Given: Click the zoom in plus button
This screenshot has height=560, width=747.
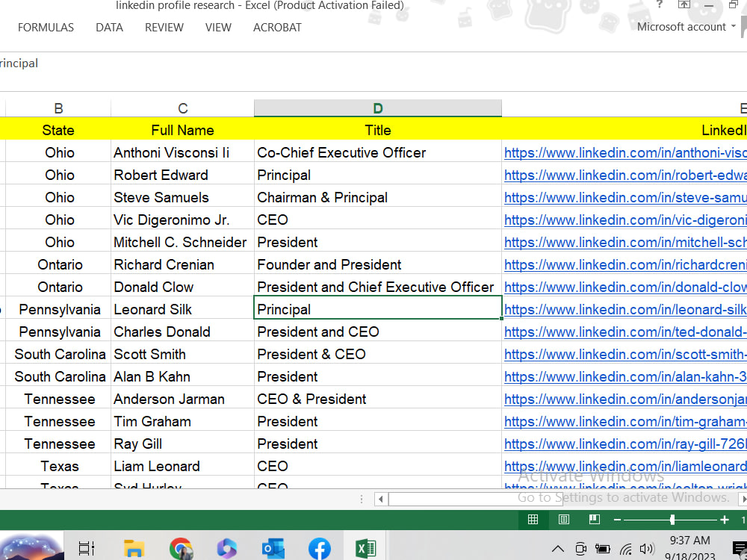Looking at the screenshot, I should pos(725,520).
